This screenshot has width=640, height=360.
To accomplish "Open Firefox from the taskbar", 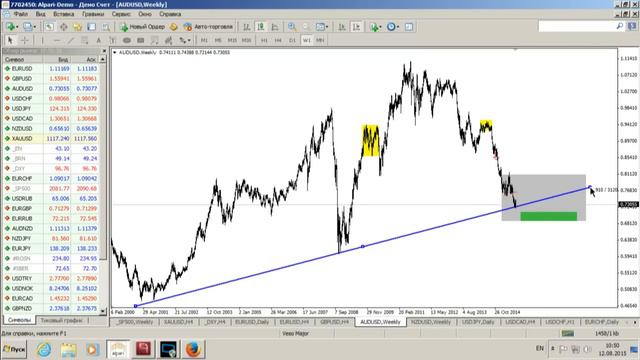I will tap(193, 349).
